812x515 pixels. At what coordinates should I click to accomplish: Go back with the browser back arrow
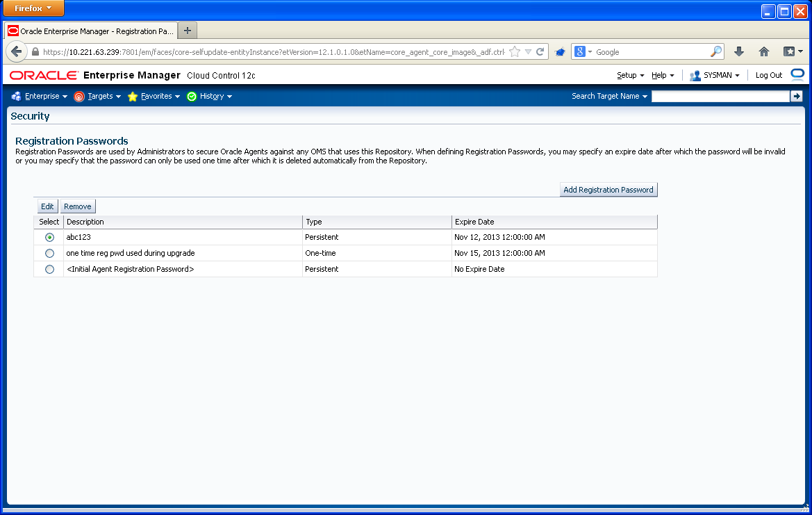pos(16,52)
